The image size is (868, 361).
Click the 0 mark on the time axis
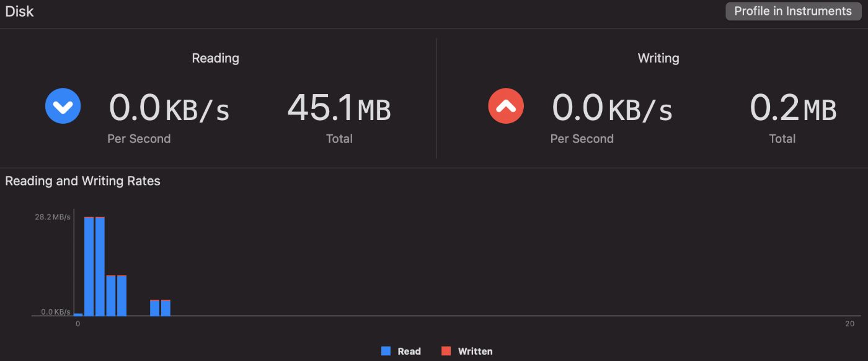click(x=78, y=324)
